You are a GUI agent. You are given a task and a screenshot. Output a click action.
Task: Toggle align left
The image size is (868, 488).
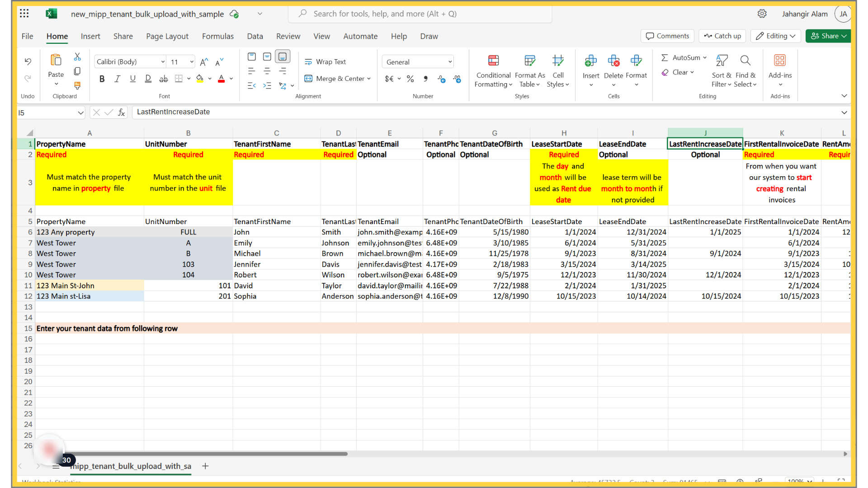coord(252,71)
